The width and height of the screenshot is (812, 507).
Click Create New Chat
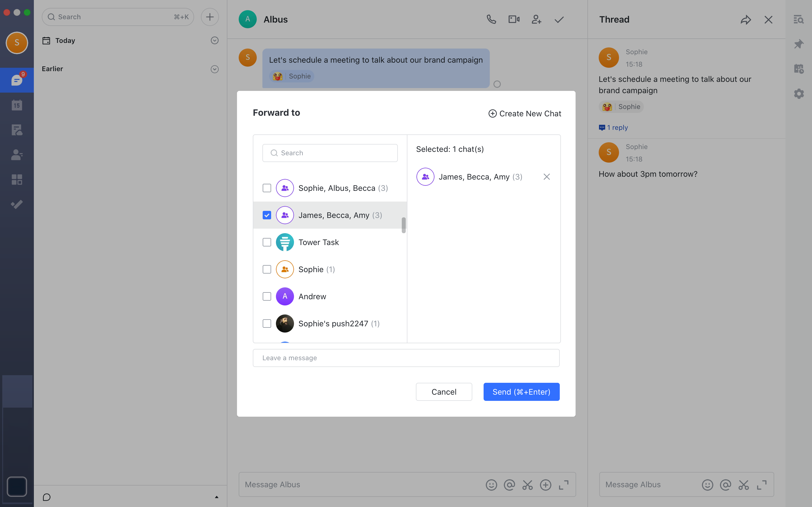coord(524,114)
